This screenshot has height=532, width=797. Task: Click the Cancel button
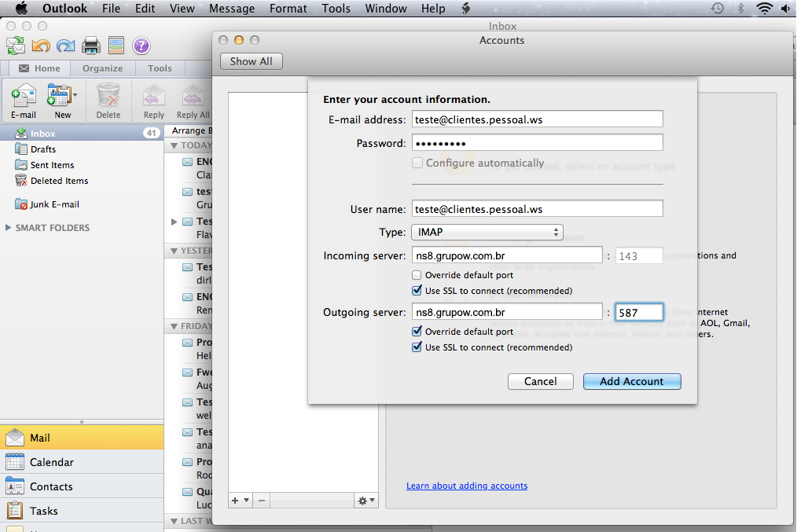[x=540, y=381]
